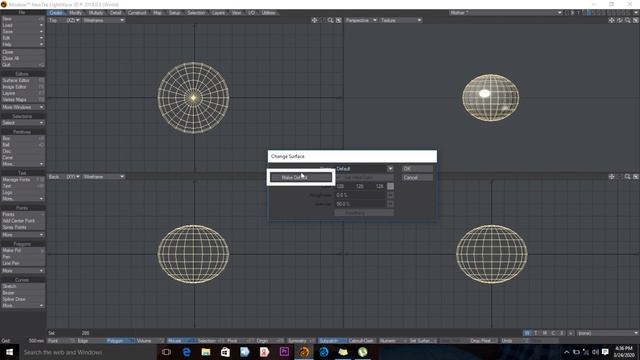
Task: Maximize the lower-right viewport
Action: point(636,177)
